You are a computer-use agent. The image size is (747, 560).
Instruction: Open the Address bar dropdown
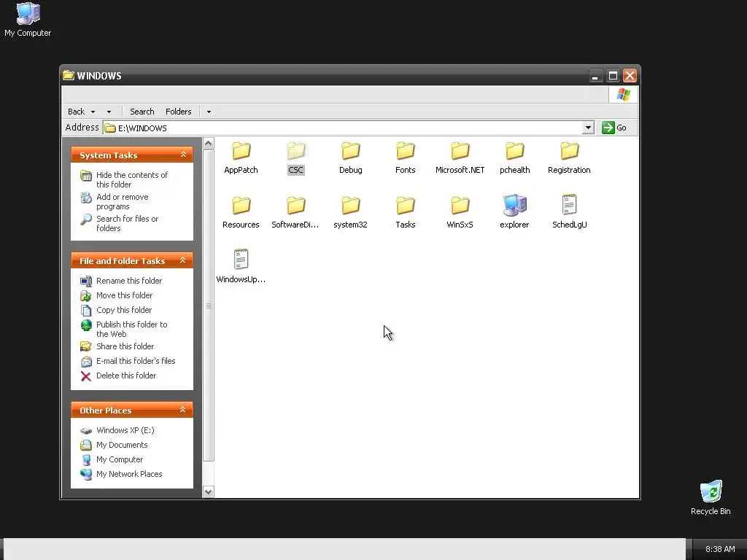pyautogui.click(x=588, y=128)
